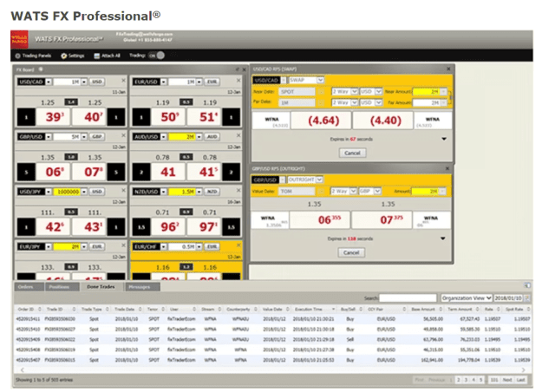Open the NZD/USD amount dropdown arrow
The width and height of the screenshot is (542, 392).
click(x=199, y=192)
